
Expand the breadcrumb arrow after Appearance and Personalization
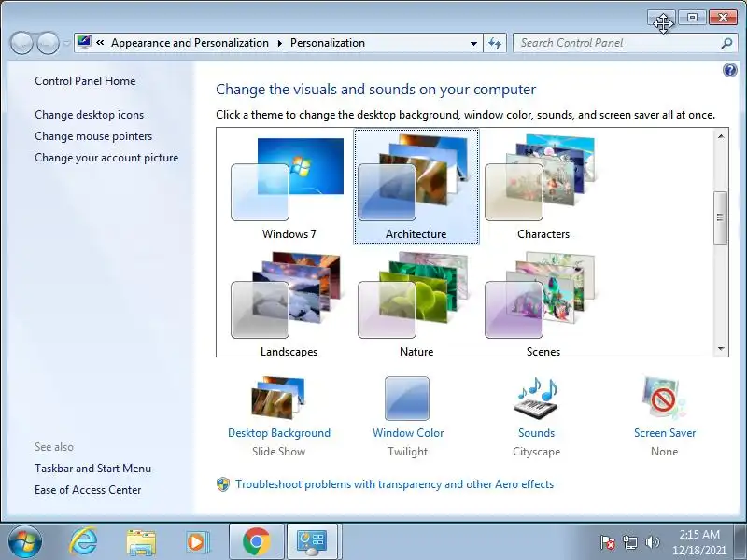279,43
